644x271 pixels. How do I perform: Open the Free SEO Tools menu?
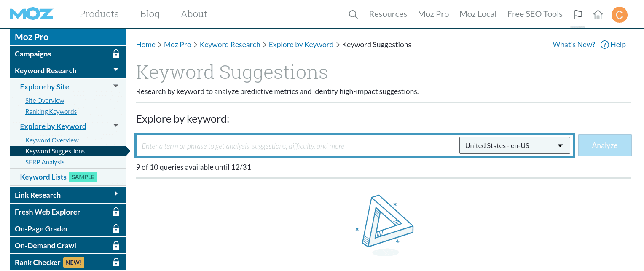tap(535, 14)
